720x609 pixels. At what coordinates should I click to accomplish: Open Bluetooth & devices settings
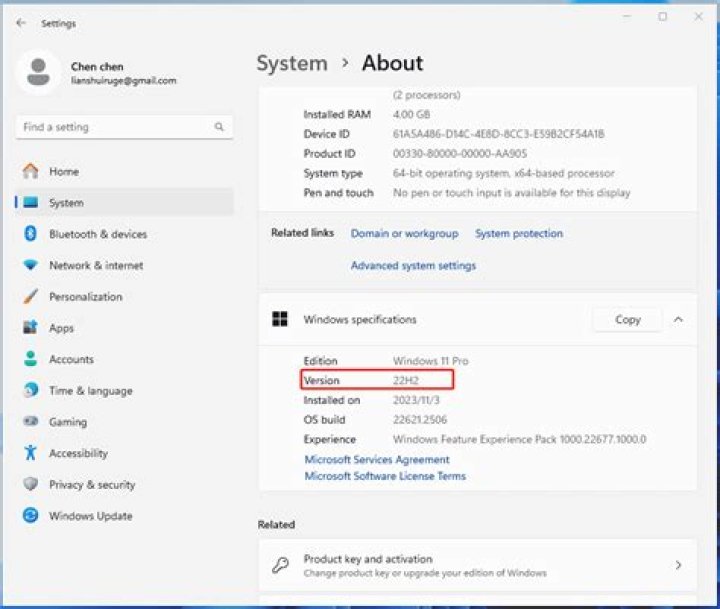click(124, 234)
